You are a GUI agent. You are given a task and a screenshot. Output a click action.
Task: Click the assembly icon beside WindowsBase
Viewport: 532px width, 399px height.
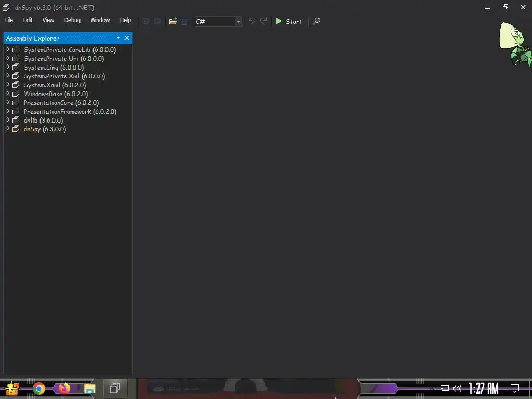click(16, 94)
